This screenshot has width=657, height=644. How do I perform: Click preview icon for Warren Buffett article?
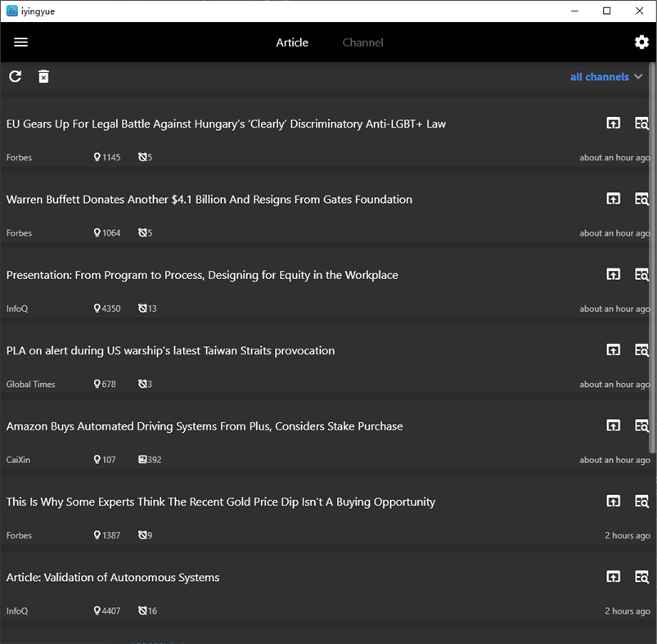click(641, 199)
